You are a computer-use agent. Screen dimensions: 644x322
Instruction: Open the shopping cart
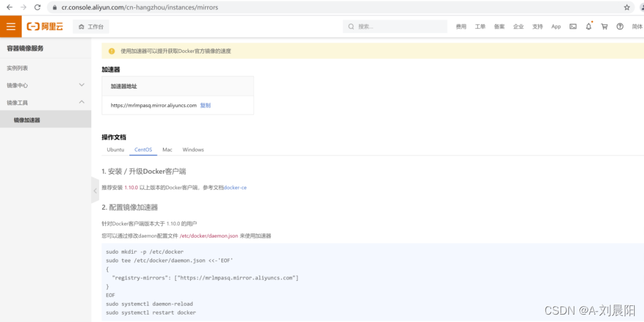click(604, 26)
